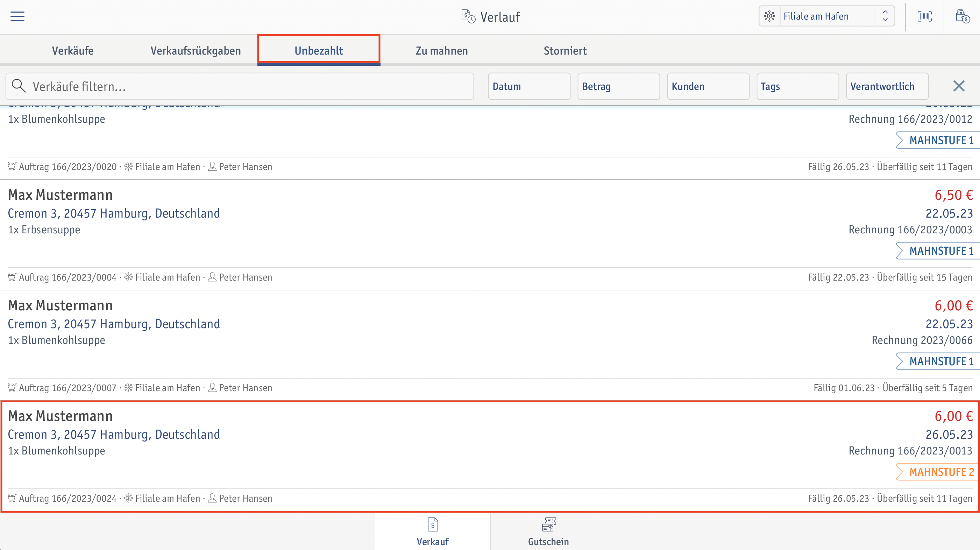Screen dimensions: 980x550
Task: Open address link of the Erbsensuppe sale
Action: (x=114, y=213)
